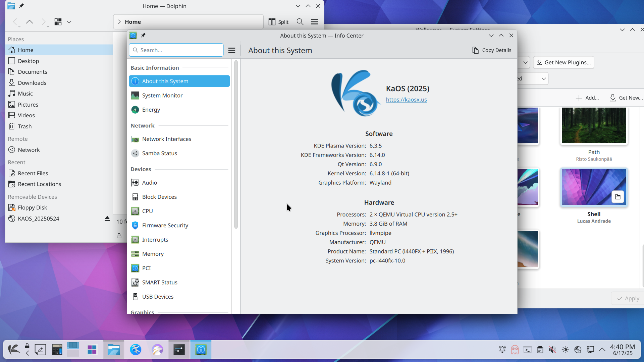644x362 pixels.
Task: Open System Settings taskbar entry
Action: tap(179, 350)
